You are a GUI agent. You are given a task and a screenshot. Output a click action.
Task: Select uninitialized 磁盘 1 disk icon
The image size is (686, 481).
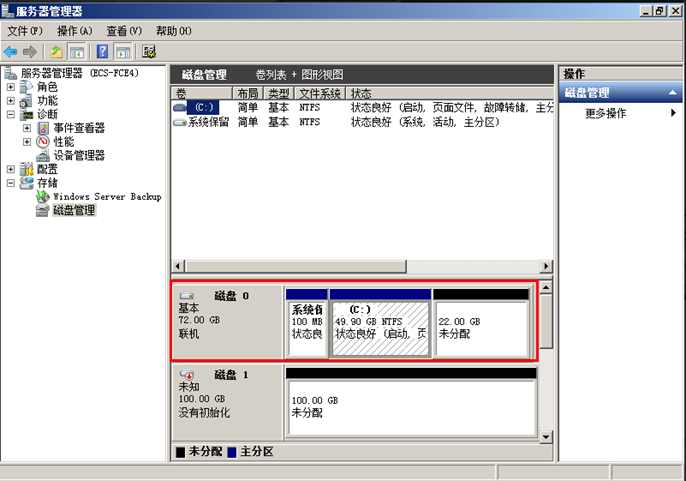[187, 375]
